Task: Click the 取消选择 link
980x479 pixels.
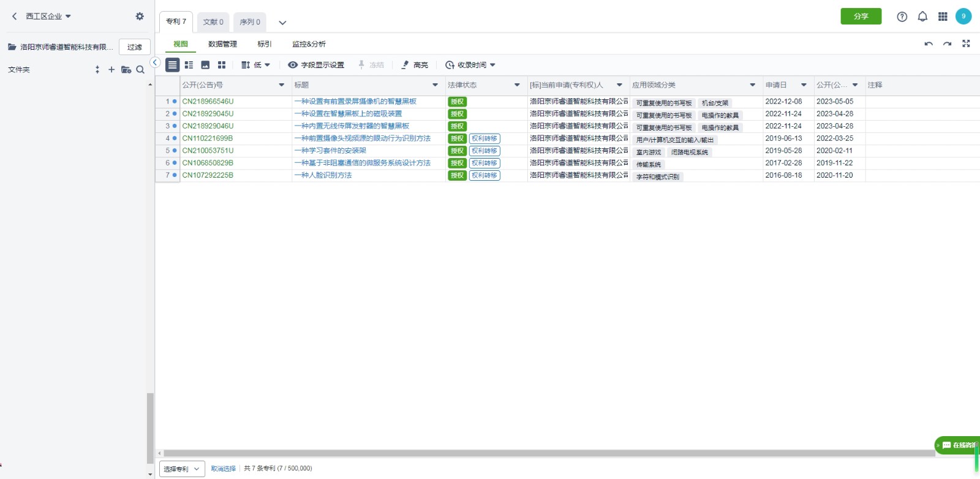Action: 223,469
